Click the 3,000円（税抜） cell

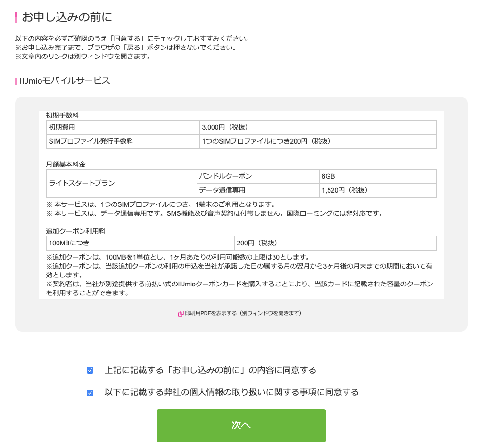tap(318, 127)
